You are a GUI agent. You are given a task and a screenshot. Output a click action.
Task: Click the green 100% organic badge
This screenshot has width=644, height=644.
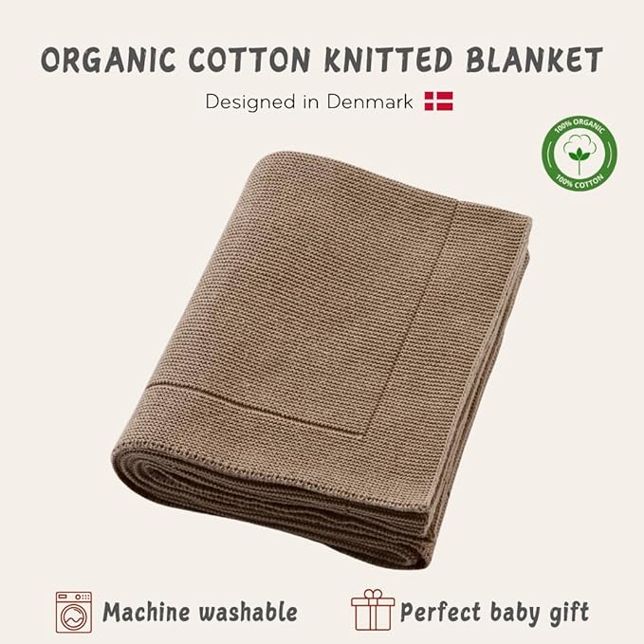[580, 154]
